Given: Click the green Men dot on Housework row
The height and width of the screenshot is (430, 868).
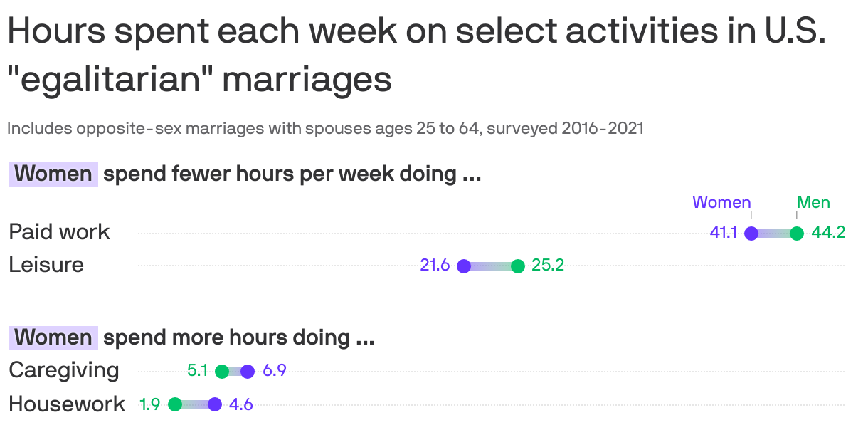Looking at the screenshot, I should pyautogui.click(x=175, y=405).
